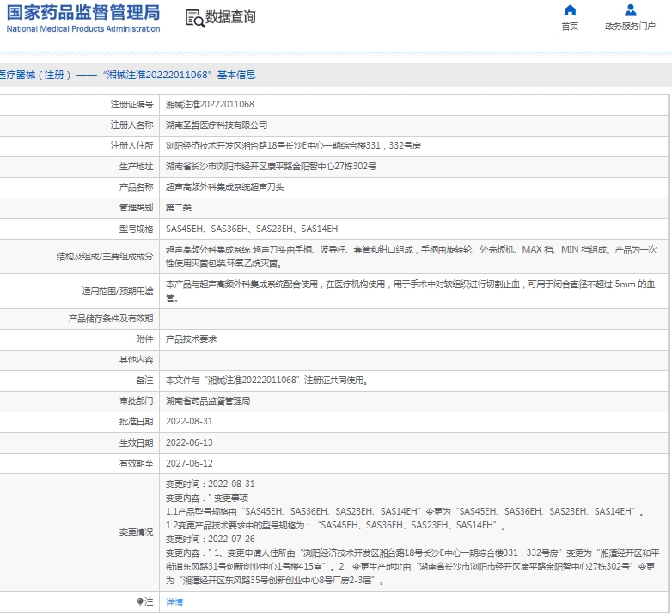
Task: Click the change line 变更时间：2022-07-26
Action: [x=210, y=539]
